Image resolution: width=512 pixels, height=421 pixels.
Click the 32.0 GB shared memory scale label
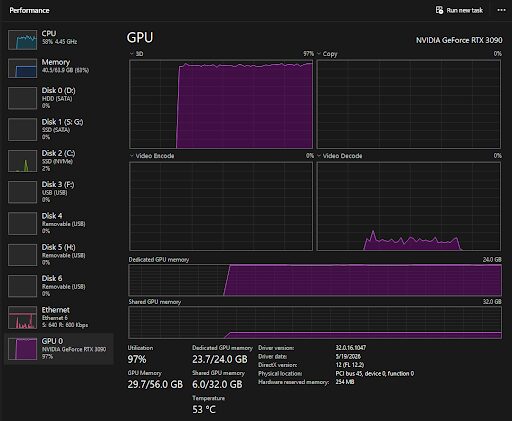[x=492, y=302]
